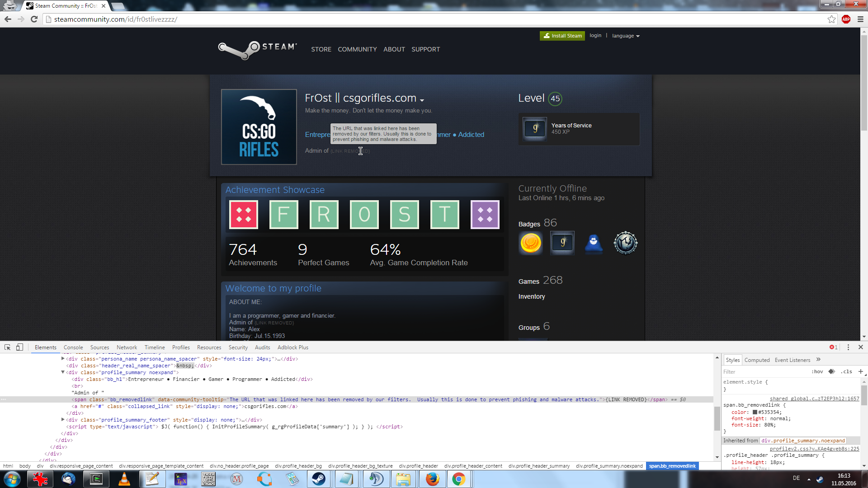Click the #535354 color swatch

(755, 412)
